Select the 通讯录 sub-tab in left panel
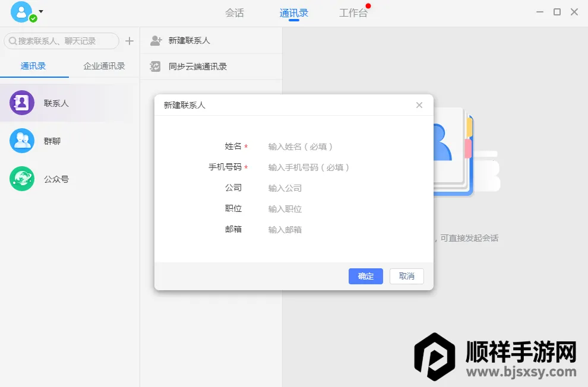This screenshot has height=387, width=588. pyautogui.click(x=33, y=66)
